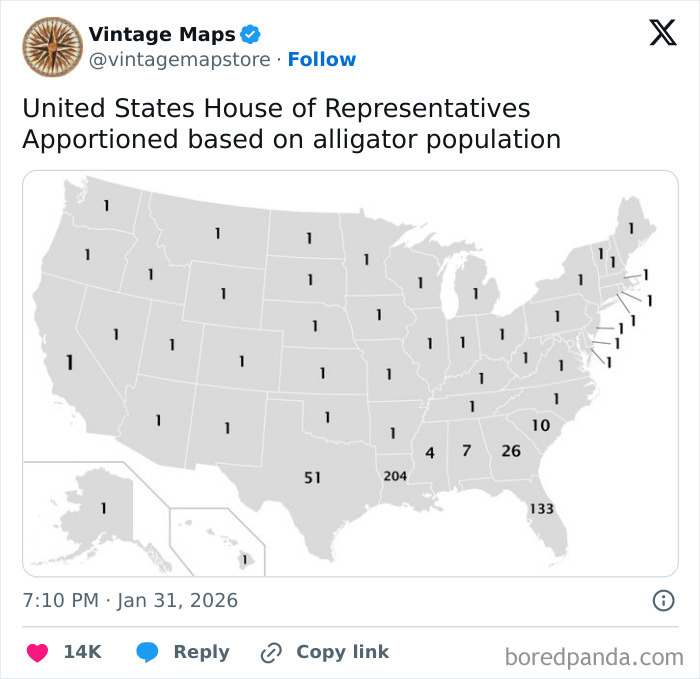Open the tweet info circle icon
Screen dimensions: 700x679
[x=663, y=600]
